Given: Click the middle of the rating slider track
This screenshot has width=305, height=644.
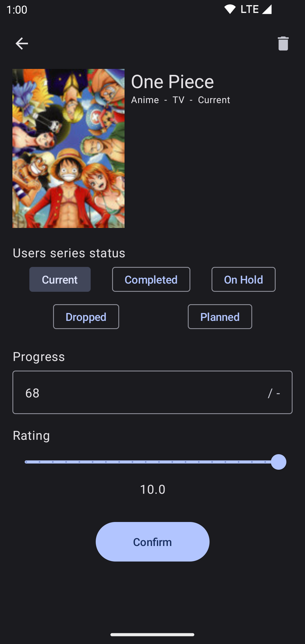Looking at the screenshot, I should click(x=152, y=462).
